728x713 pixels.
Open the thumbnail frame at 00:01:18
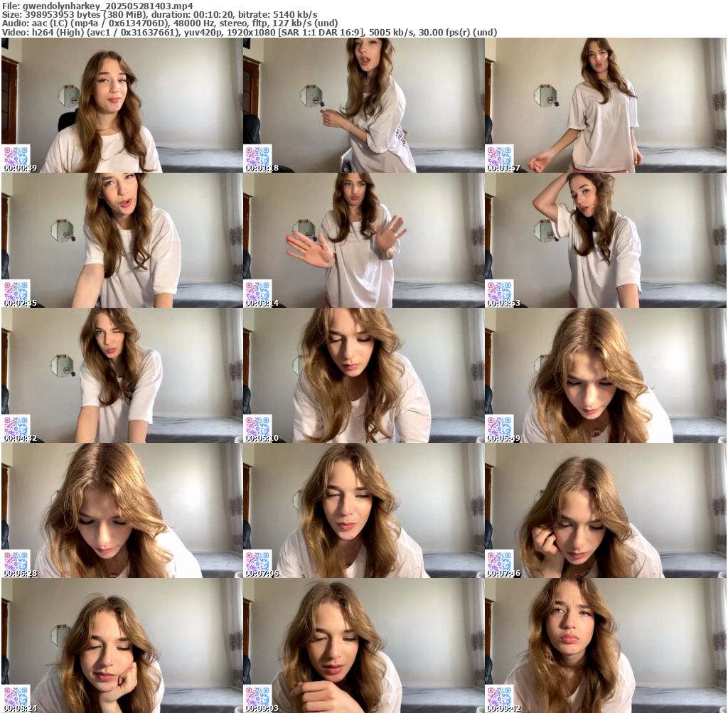point(363,105)
